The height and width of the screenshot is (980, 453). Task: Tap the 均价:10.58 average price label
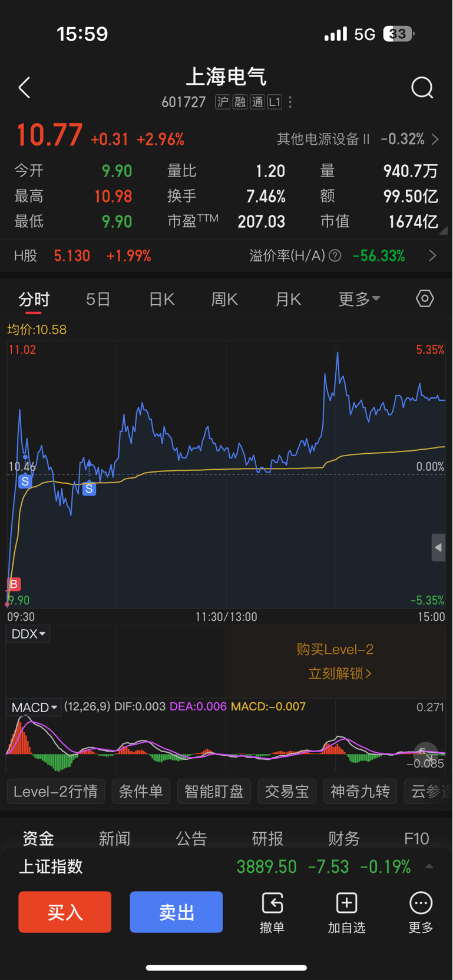pos(37,330)
